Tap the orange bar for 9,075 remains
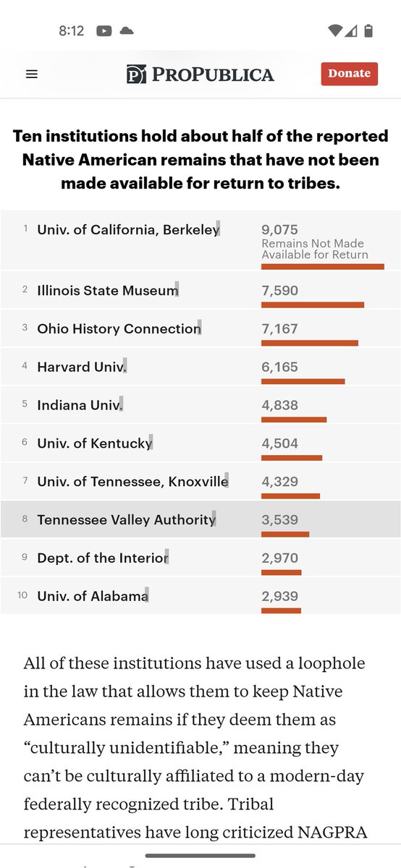The width and height of the screenshot is (401, 868). pos(323,267)
